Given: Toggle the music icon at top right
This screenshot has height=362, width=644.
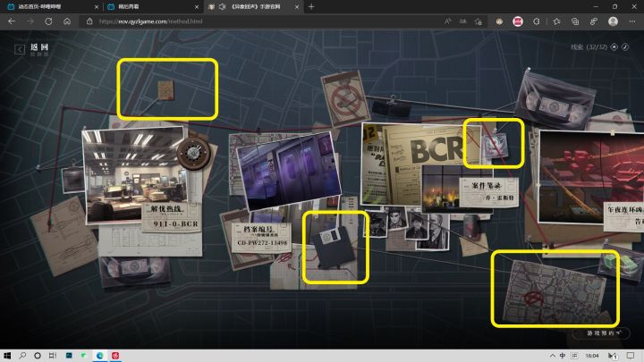Looking at the screenshot, I should click(x=625, y=46).
